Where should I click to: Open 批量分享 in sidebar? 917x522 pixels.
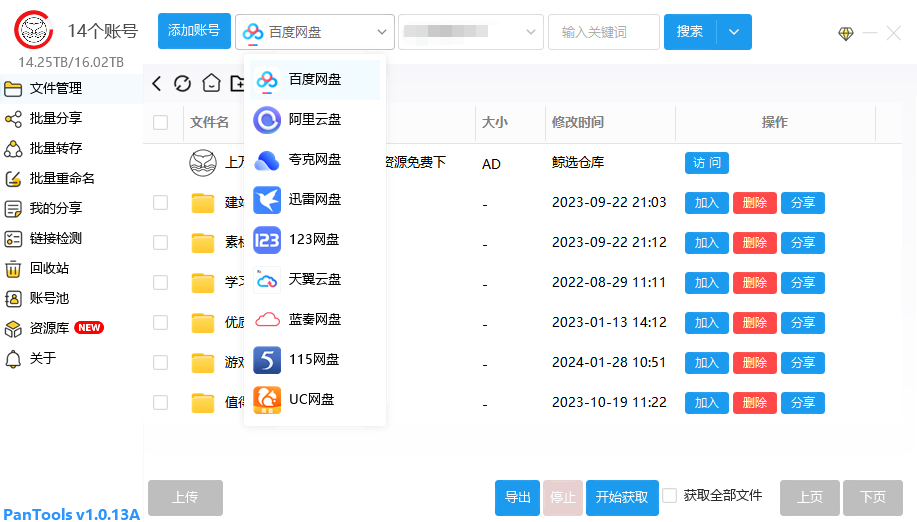click(x=71, y=118)
